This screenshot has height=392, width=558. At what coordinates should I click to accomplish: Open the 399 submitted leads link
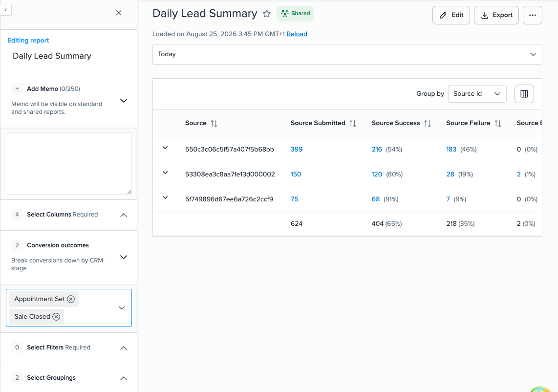297,150
